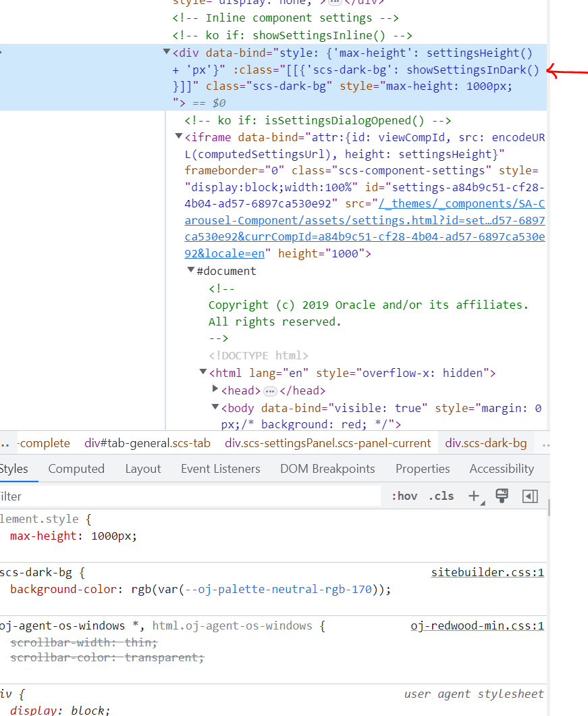Select div#tab-general.scs-tab breadcrumb
The height and width of the screenshot is (716, 588).
147,443
